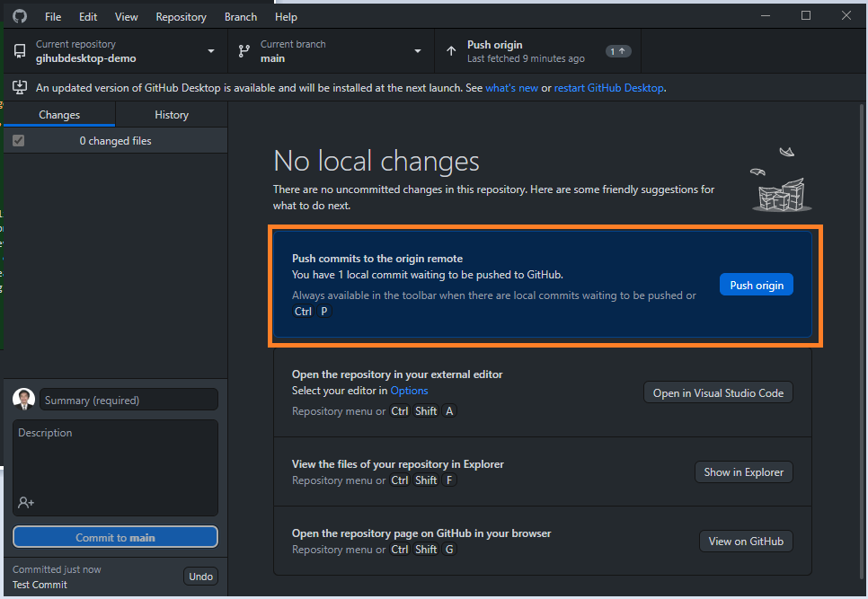
Task: Click the Push origin toolbar item
Action: pos(537,51)
